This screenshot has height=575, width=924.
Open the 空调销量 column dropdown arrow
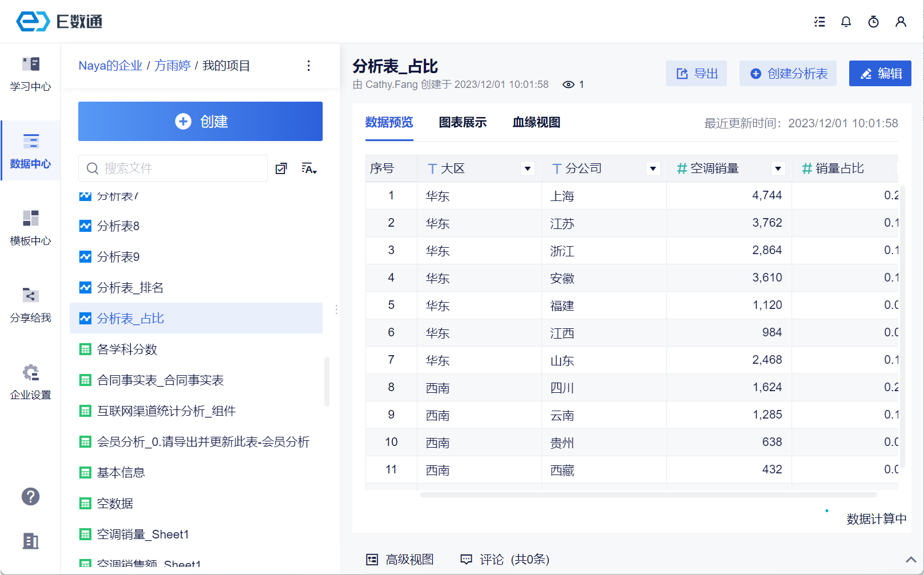(x=777, y=168)
